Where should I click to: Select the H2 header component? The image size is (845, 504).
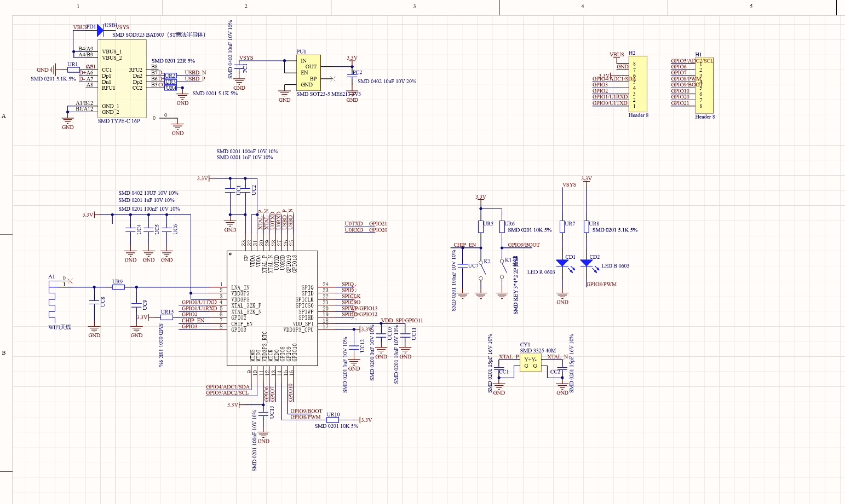[638, 84]
